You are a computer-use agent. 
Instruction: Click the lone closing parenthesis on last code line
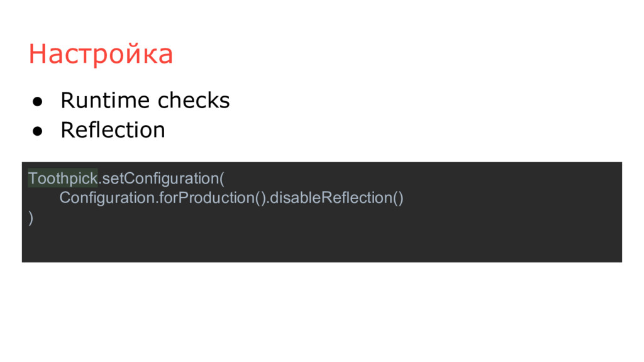point(31,217)
